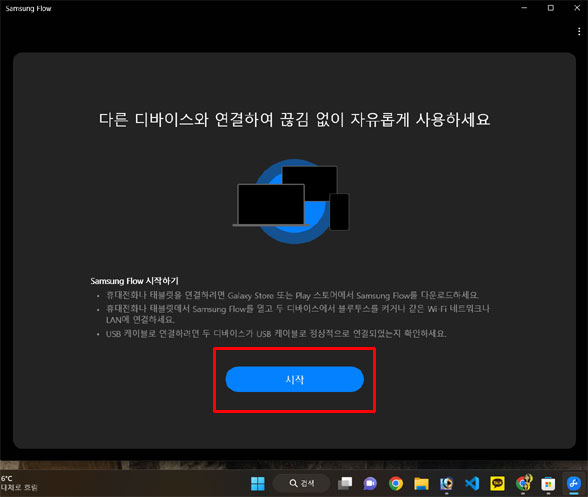Maximize the Samsung Flow window
This screenshot has height=497, width=588.
550,8
